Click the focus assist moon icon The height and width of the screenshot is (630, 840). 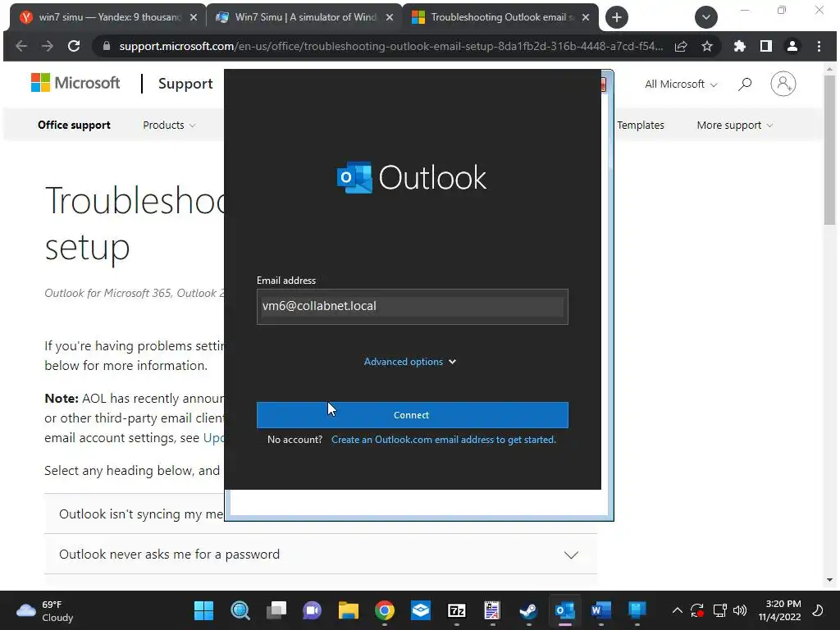tap(818, 610)
